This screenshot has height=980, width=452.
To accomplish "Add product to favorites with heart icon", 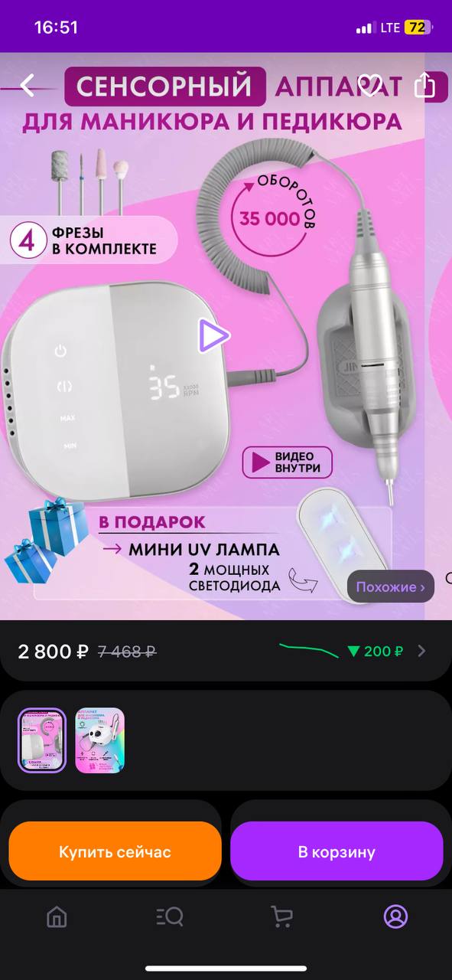I will 370,85.
